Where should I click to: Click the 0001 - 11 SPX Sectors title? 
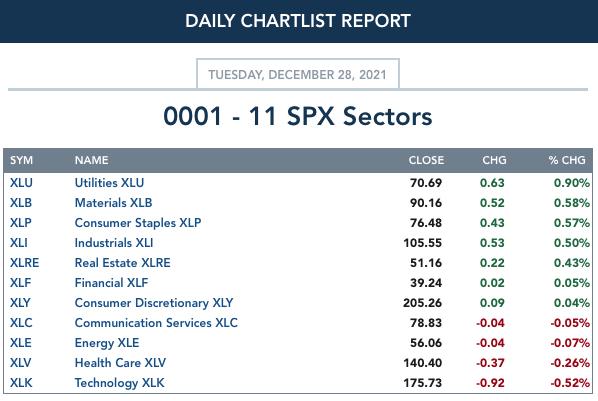point(298,116)
